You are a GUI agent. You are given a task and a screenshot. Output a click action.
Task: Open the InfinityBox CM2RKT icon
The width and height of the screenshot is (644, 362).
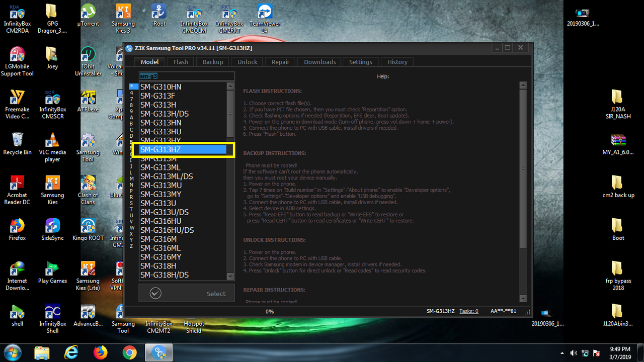pos(229,19)
